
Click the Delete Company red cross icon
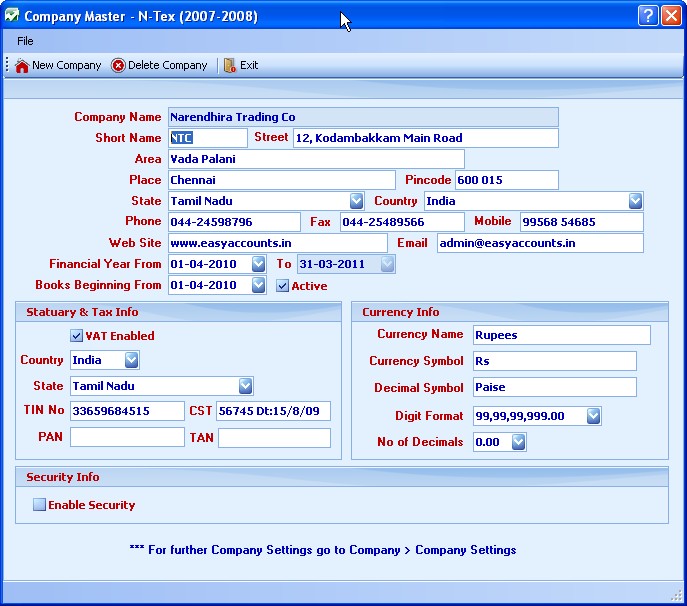(118, 66)
